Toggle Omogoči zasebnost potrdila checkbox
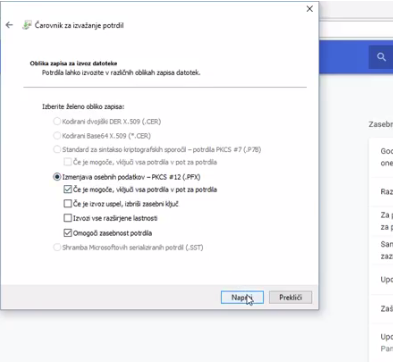Screen dimensions: 393x362 (x=68, y=233)
